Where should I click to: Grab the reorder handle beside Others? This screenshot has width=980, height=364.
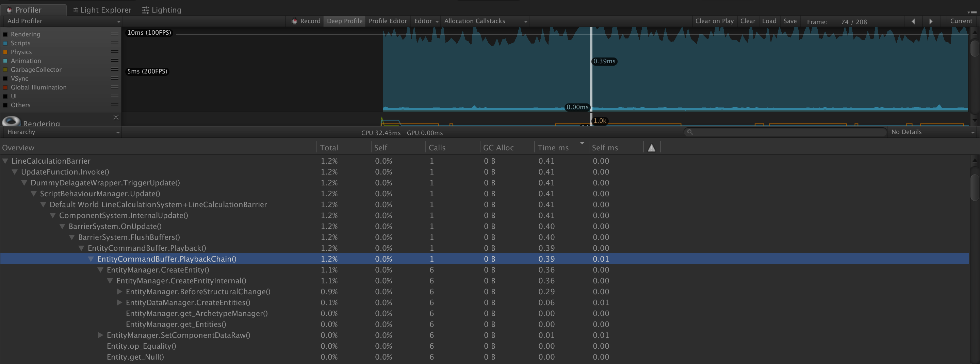coord(115,105)
